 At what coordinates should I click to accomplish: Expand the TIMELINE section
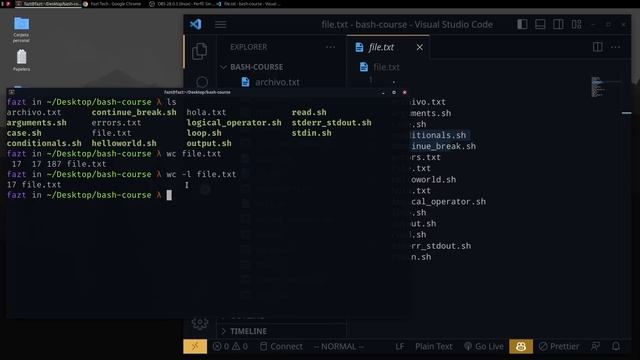[248, 331]
